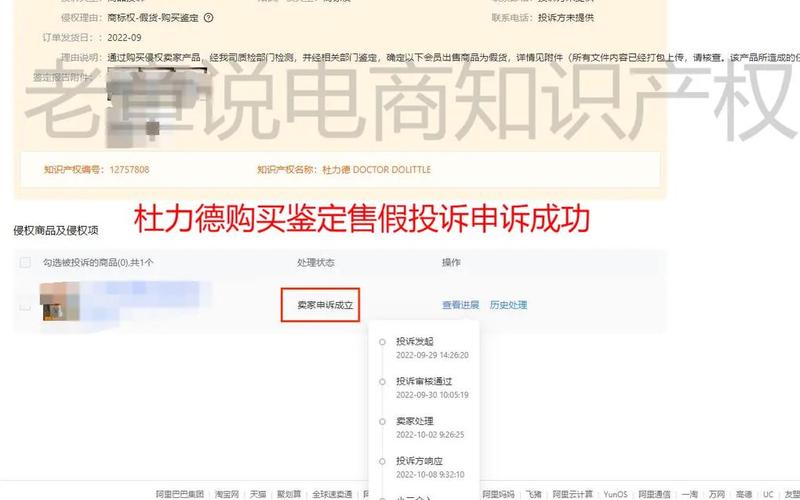Open the 历史处理 history link
Screen dimensions: 800x500
[508, 305]
